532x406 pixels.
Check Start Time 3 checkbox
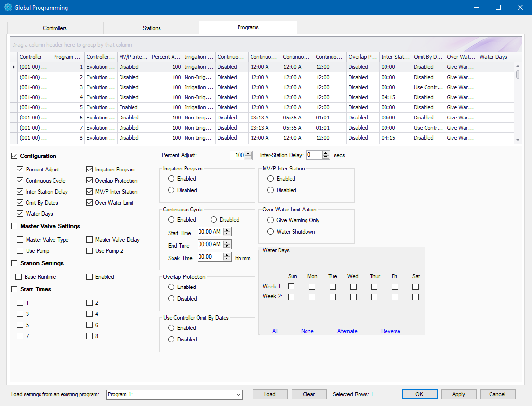point(20,314)
